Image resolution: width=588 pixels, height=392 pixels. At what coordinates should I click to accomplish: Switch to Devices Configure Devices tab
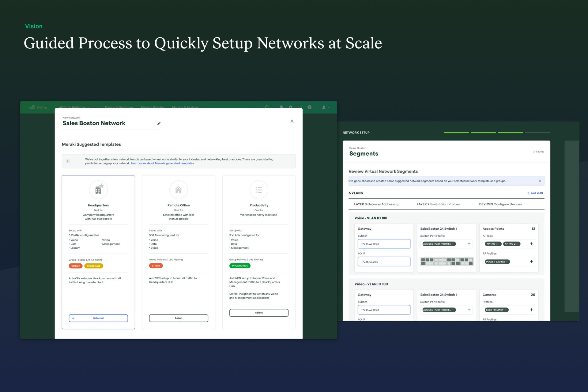[500, 204]
